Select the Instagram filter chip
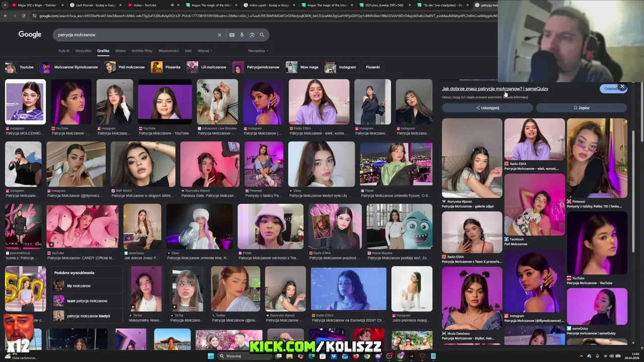This screenshot has width=644, height=362. point(341,67)
